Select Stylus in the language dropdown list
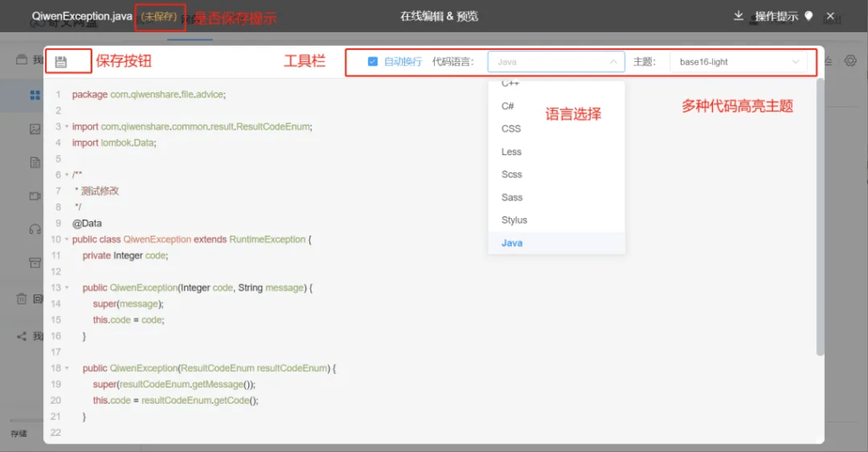Image resolution: width=868 pixels, height=452 pixels. (x=515, y=220)
